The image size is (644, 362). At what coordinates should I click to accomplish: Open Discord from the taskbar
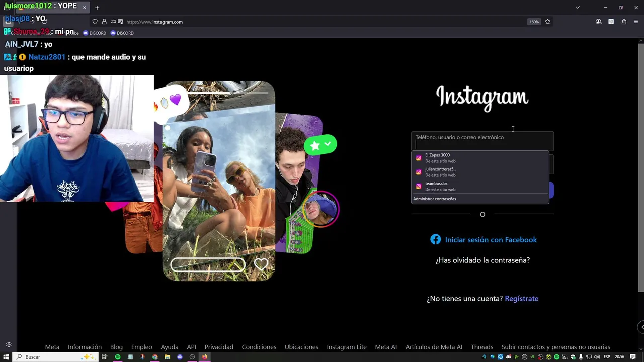tap(180, 357)
